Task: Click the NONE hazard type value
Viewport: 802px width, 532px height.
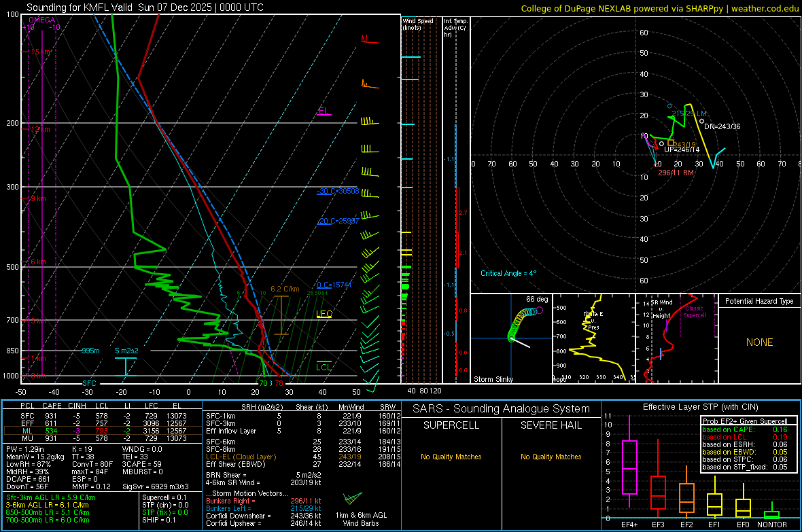Action: click(x=759, y=342)
